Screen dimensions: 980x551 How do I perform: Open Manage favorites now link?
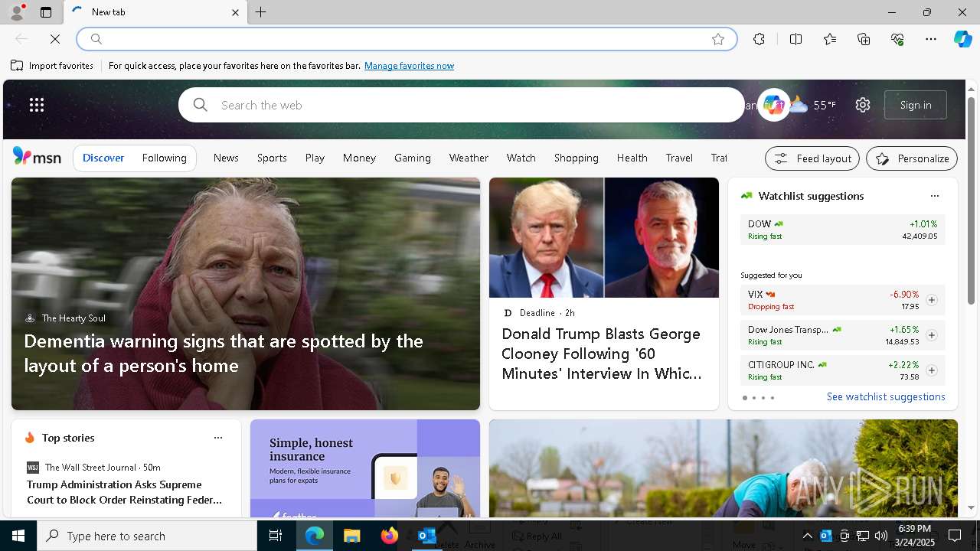(x=409, y=66)
